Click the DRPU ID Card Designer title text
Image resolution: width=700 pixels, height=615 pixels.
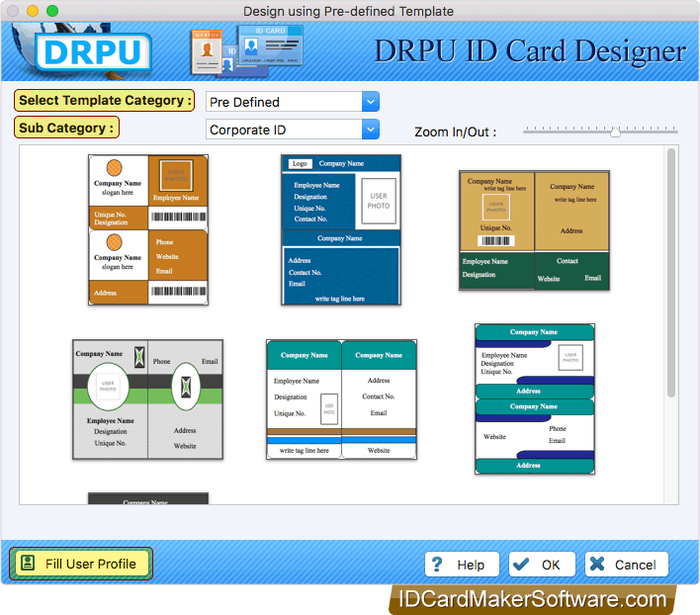pyautogui.click(x=530, y=50)
